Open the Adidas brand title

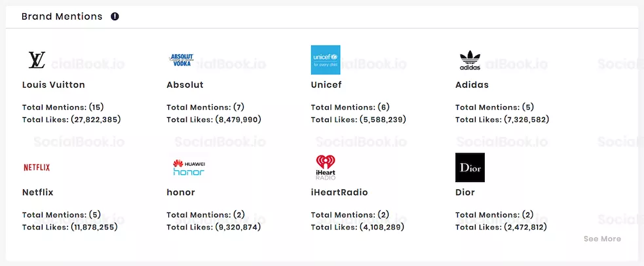[x=472, y=85]
